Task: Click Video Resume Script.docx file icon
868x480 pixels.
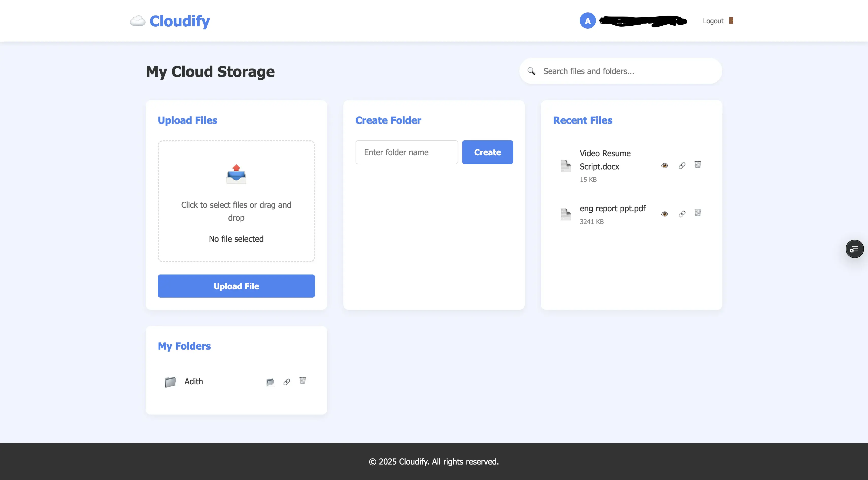Action: [x=565, y=166]
